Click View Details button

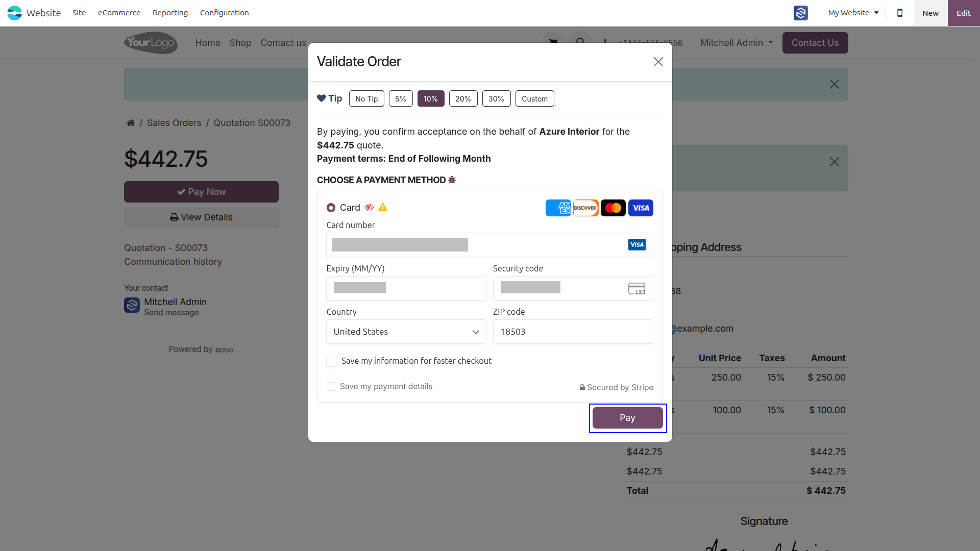coord(201,217)
